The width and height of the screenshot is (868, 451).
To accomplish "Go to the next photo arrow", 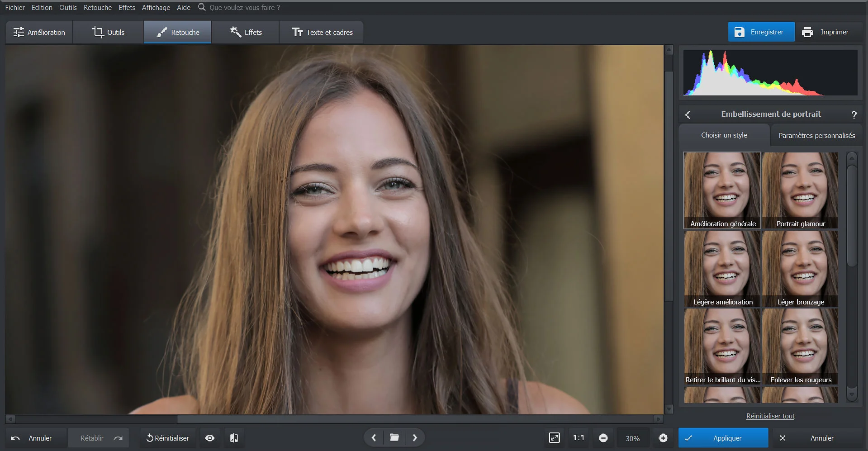I will pyautogui.click(x=415, y=438).
